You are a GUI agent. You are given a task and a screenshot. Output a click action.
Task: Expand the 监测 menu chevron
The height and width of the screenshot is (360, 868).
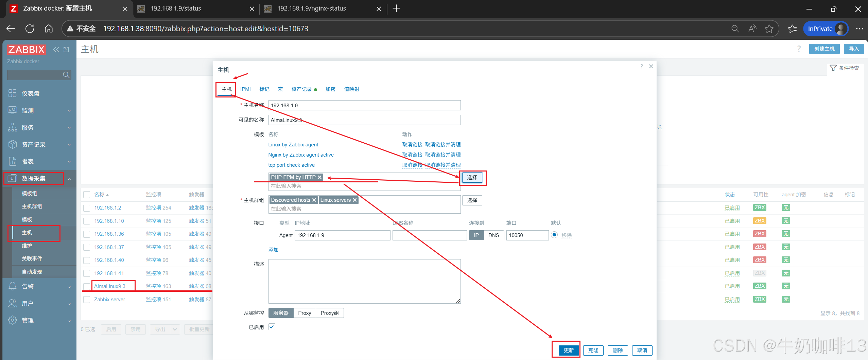69,111
